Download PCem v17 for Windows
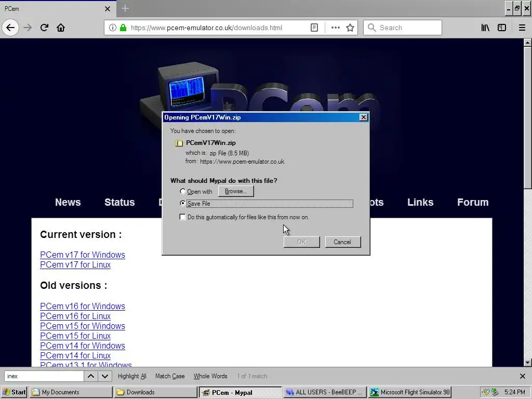 [83, 255]
